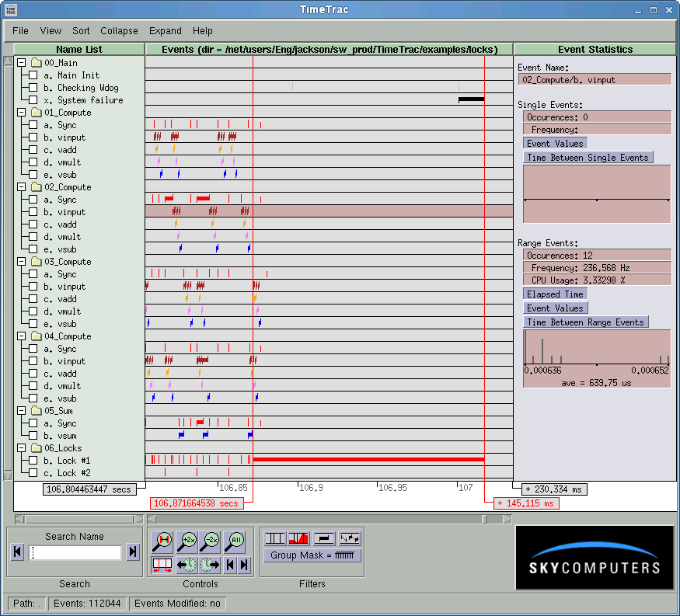Open the Sort menu
The width and height of the screenshot is (680, 616).
click(x=81, y=31)
